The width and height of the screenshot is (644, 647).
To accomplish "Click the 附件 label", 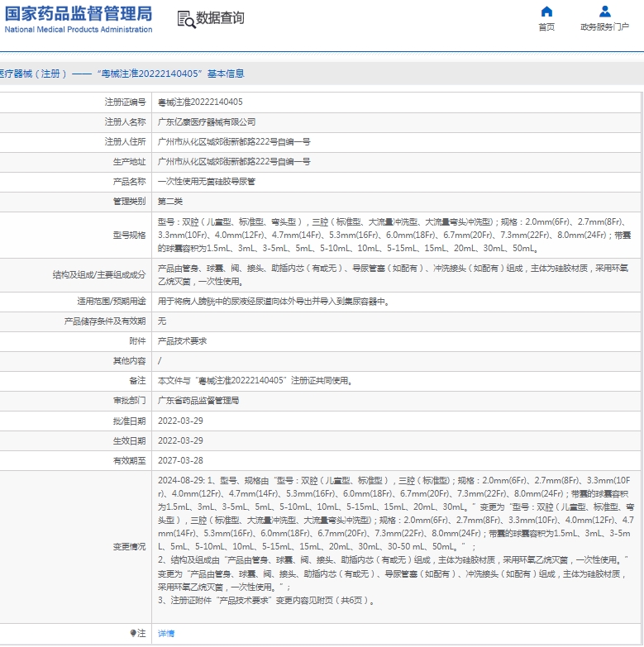I will (x=137, y=340).
